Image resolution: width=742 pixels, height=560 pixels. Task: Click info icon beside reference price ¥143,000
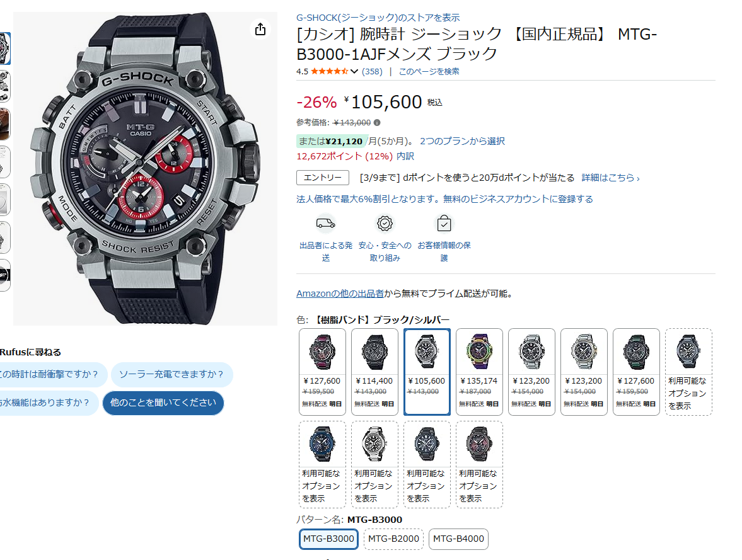click(377, 122)
